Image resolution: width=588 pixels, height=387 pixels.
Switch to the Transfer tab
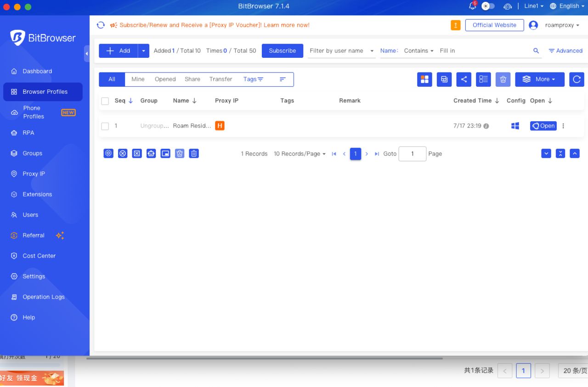(x=221, y=79)
